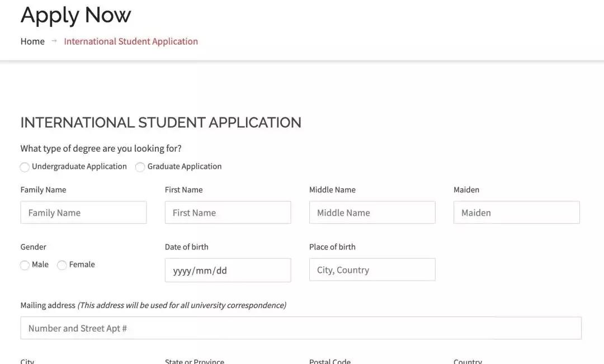This screenshot has height=364, width=604.
Task: Select the Undergraduate Application radio button
Action: [25, 167]
